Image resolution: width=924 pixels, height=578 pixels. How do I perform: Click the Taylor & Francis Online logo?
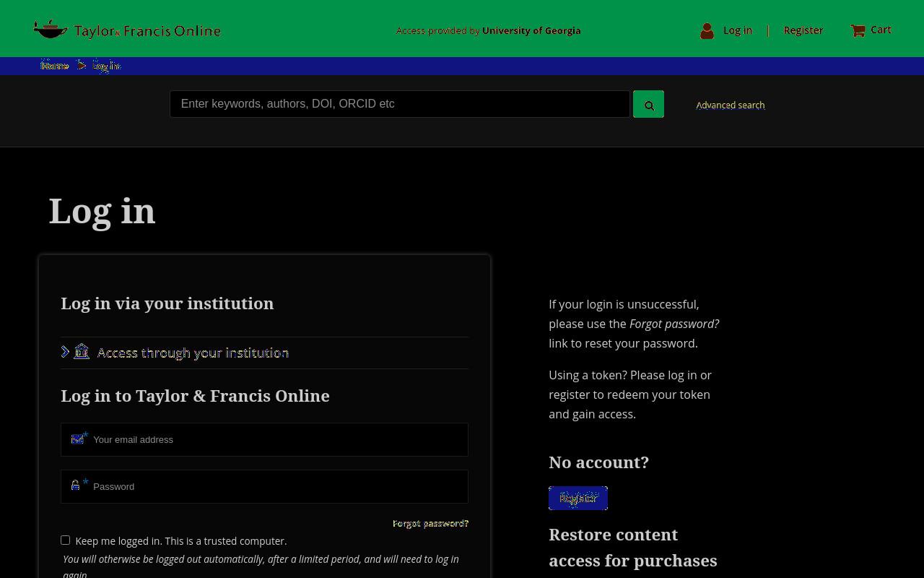[x=127, y=30]
